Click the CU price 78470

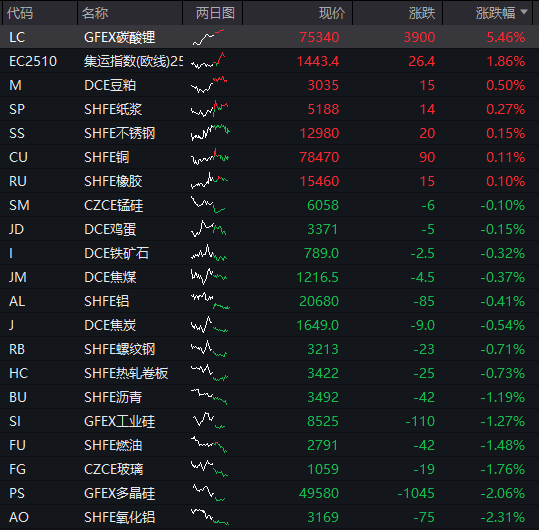(x=319, y=157)
